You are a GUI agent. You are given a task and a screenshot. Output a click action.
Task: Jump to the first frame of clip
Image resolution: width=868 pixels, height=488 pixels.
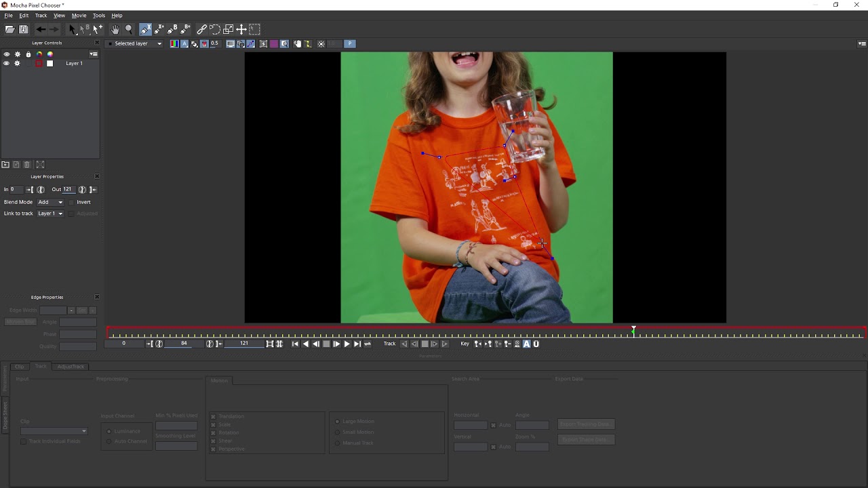(295, 344)
